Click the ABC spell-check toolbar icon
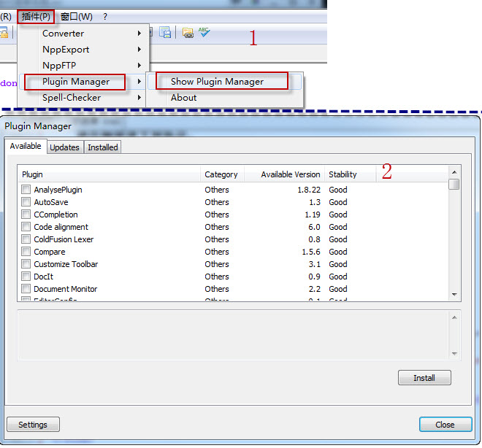Image resolution: width=482 pixels, height=448 pixels. pyautogui.click(x=204, y=32)
